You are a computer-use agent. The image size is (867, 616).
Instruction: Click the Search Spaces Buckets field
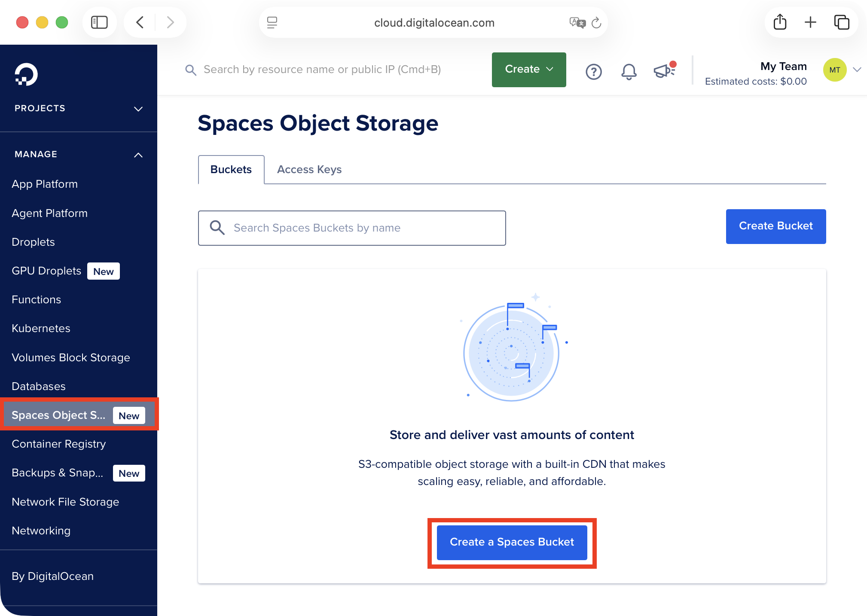click(x=361, y=228)
